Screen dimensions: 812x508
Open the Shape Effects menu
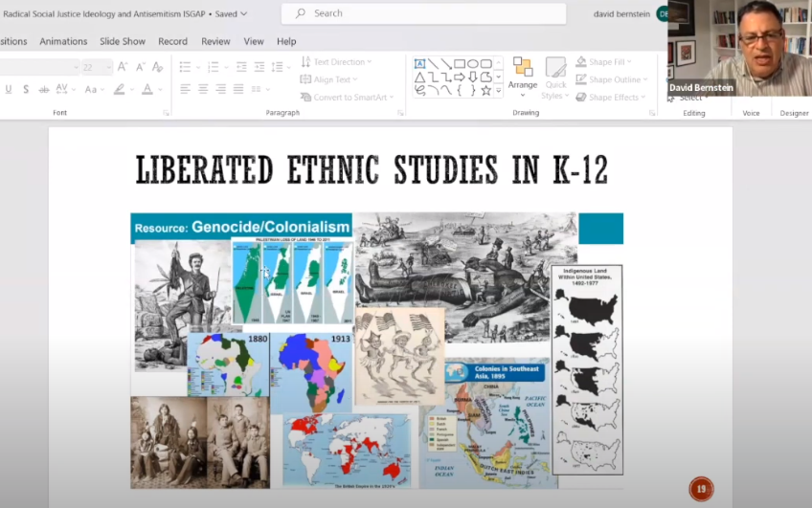[x=611, y=97]
